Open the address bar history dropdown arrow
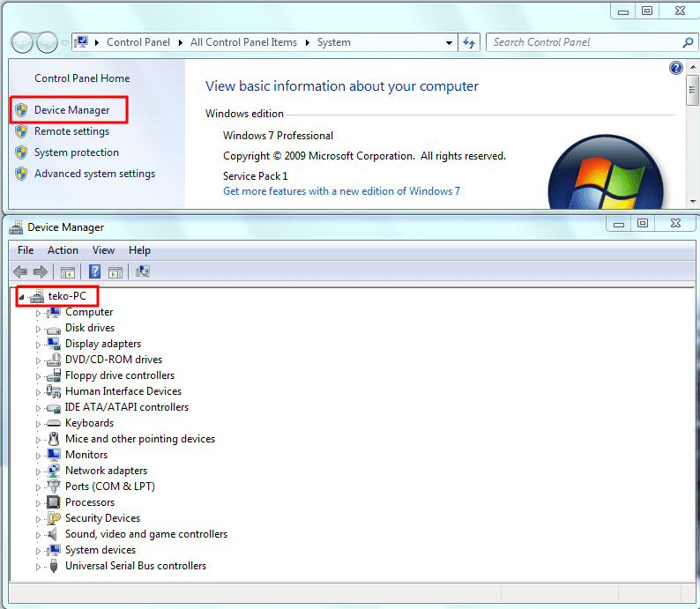Screen dimensions: 700x609 [449, 43]
